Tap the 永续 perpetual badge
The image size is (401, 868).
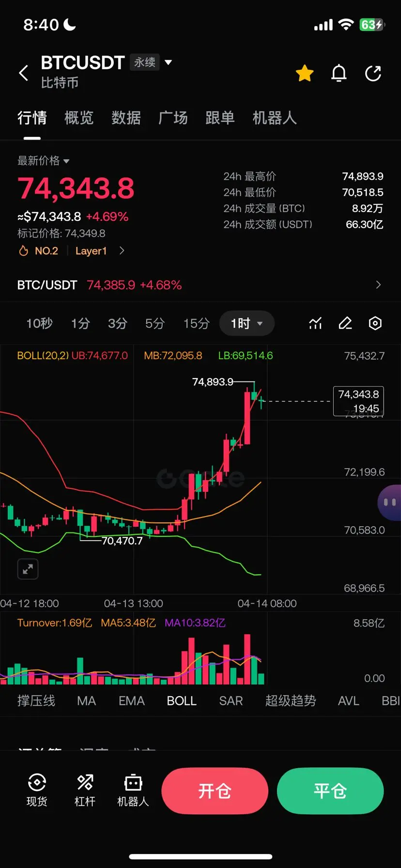[145, 62]
